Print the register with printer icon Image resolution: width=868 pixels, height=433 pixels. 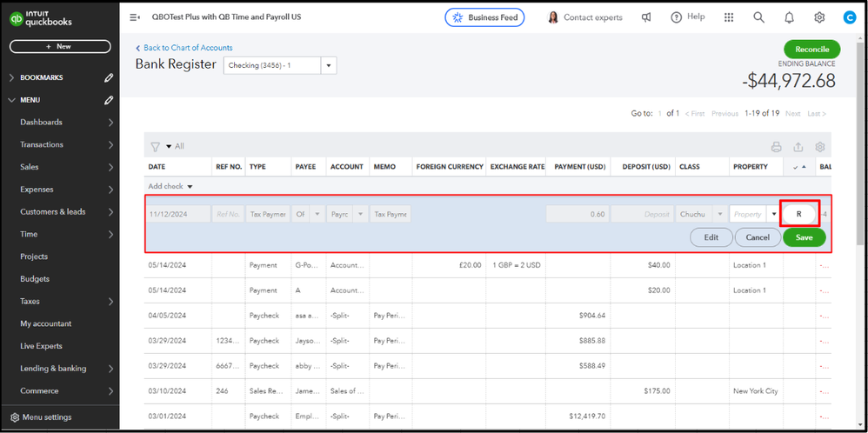coord(776,147)
